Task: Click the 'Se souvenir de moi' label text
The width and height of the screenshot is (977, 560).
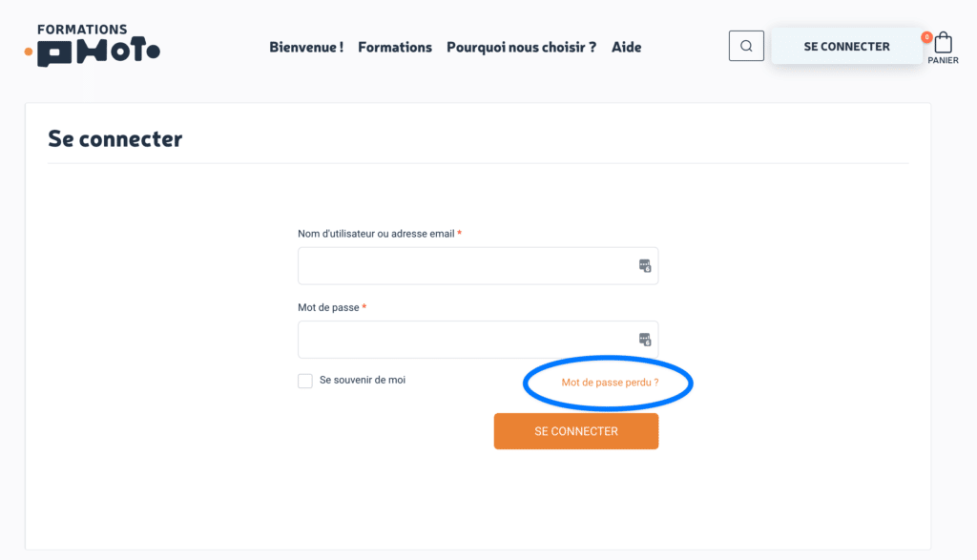Action: [363, 380]
